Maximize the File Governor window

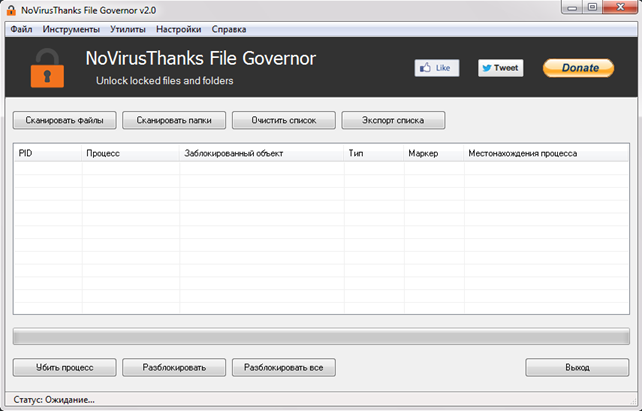tap(592, 7)
